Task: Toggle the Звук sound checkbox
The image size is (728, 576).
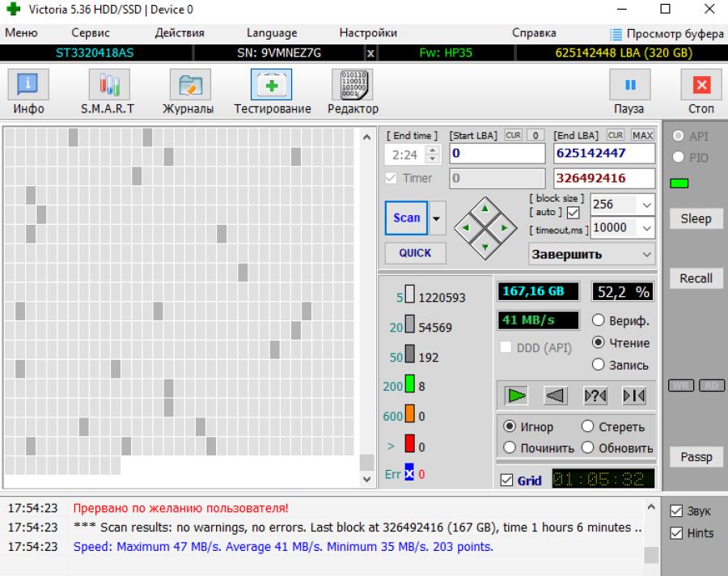Action: click(677, 511)
